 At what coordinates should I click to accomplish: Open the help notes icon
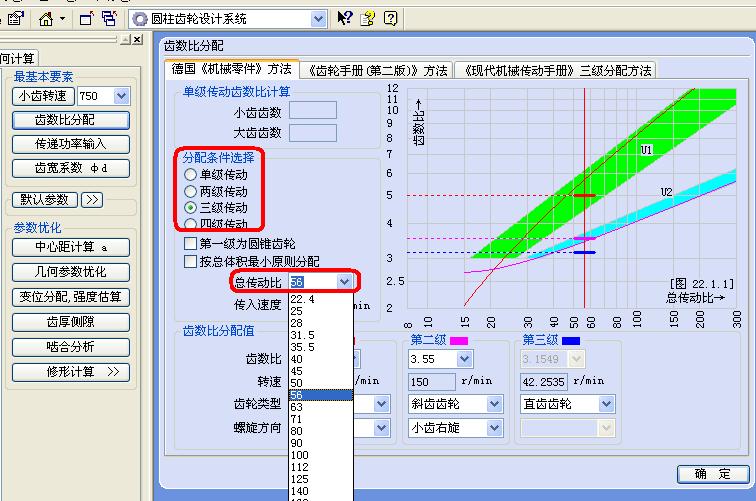tap(368, 19)
